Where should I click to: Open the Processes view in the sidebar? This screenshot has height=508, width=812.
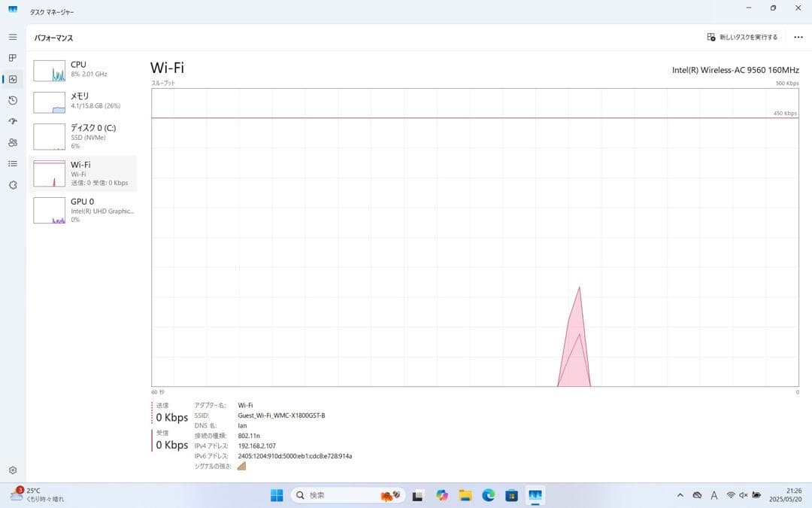[x=12, y=58]
